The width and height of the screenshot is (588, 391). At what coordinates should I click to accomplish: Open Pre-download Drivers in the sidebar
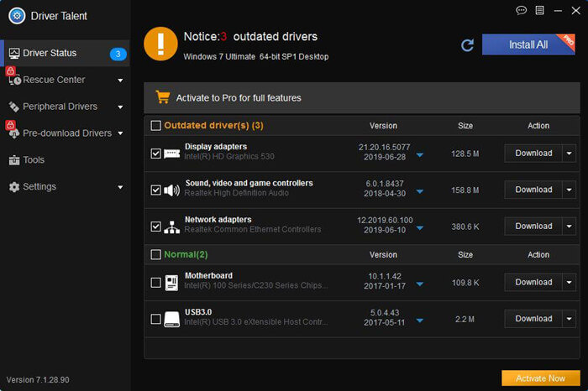click(66, 133)
